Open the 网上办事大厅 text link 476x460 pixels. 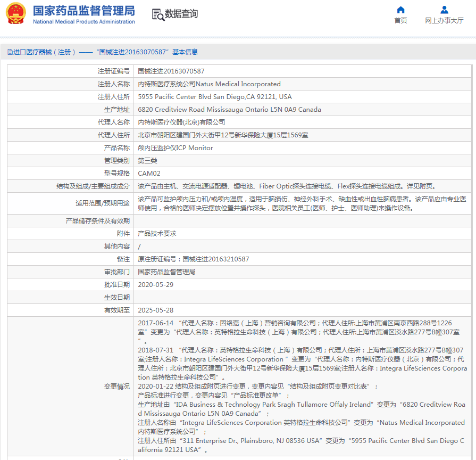(x=444, y=21)
